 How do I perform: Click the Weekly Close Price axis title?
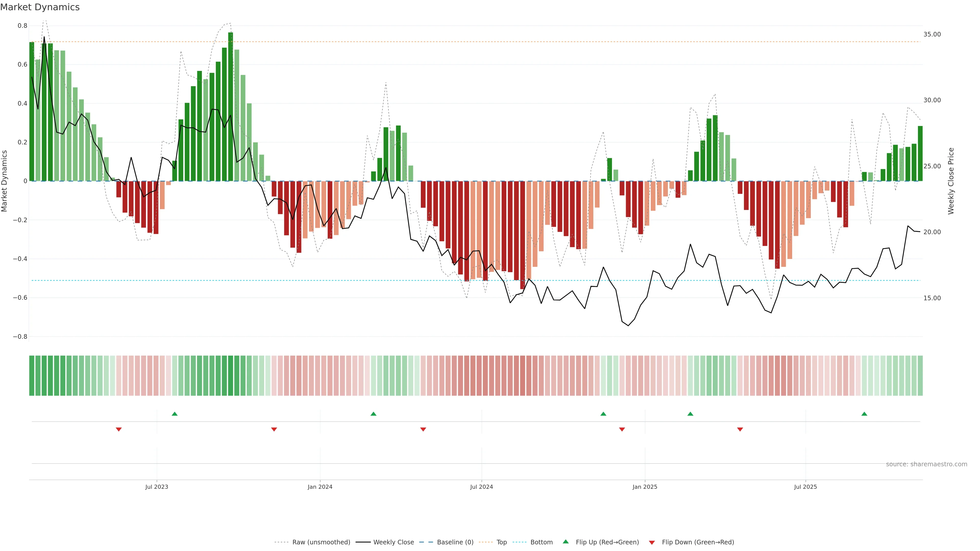pyautogui.click(x=951, y=181)
